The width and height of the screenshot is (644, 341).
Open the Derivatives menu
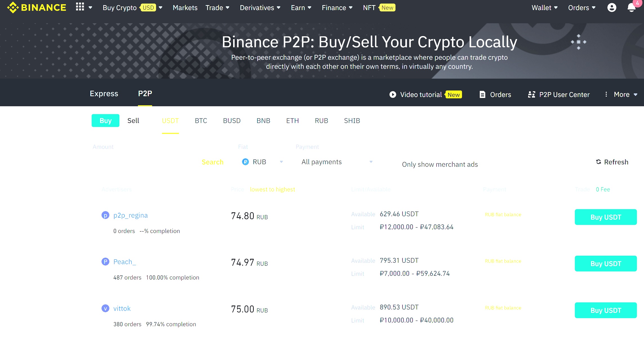point(260,8)
